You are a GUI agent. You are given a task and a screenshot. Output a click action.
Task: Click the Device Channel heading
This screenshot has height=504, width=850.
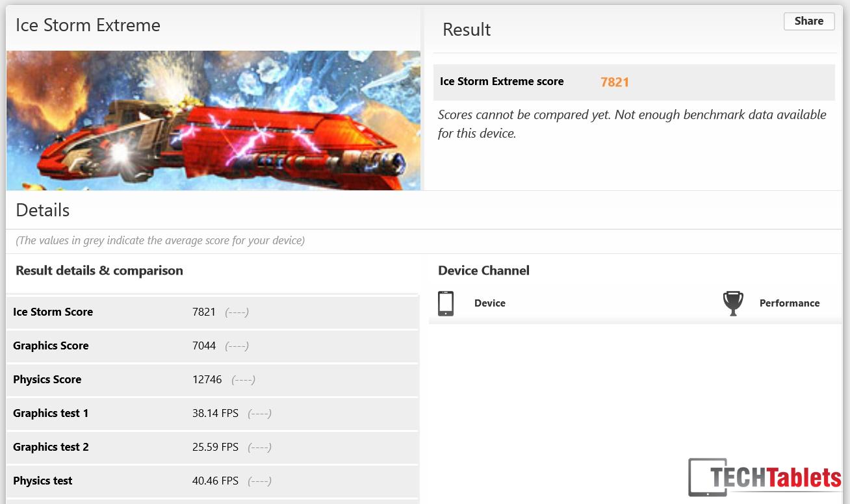pyautogui.click(x=483, y=271)
